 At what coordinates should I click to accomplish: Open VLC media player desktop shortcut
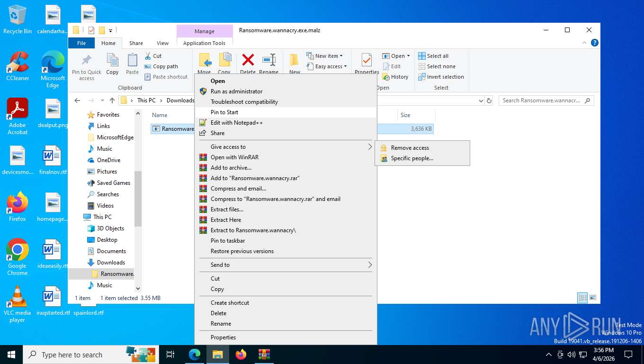tap(18, 304)
